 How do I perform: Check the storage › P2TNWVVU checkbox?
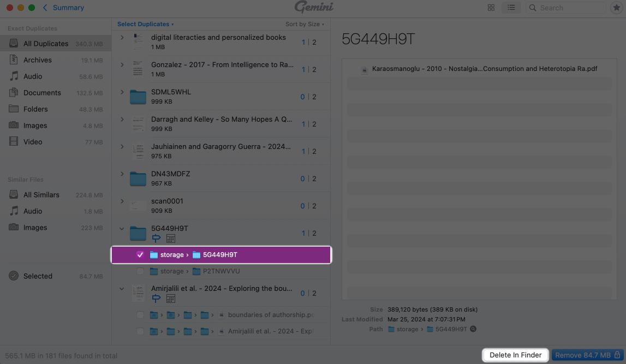coord(140,271)
